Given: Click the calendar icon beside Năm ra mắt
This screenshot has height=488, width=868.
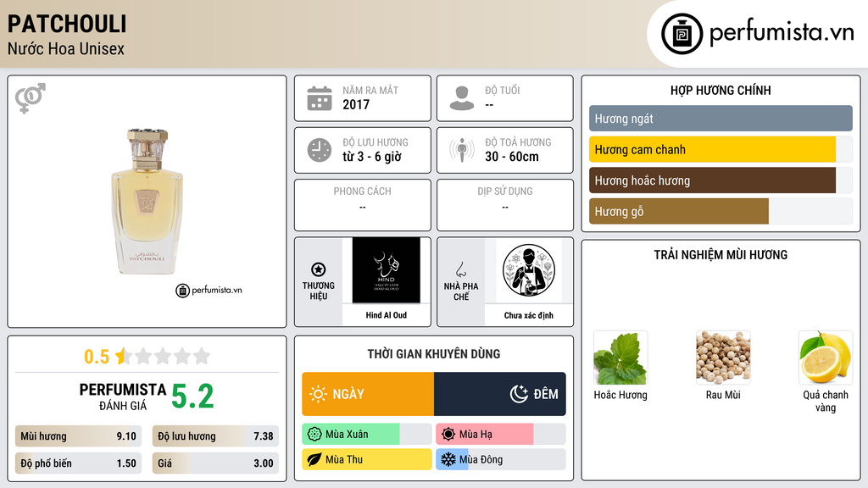Looking at the screenshot, I should click(x=320, y=98).
